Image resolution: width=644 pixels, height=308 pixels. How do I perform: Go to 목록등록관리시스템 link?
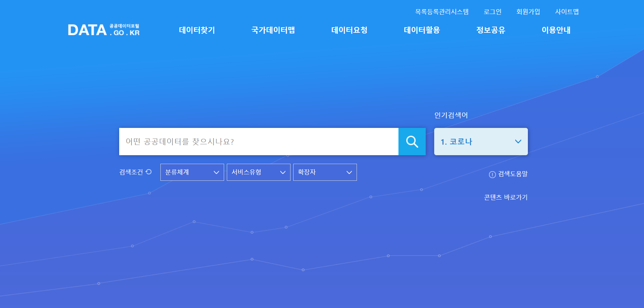pos(442,12)
